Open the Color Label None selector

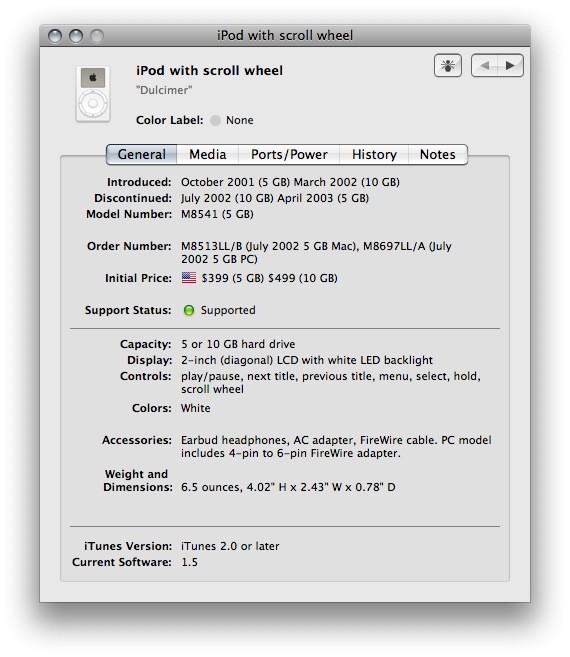[x=232, y=120]
